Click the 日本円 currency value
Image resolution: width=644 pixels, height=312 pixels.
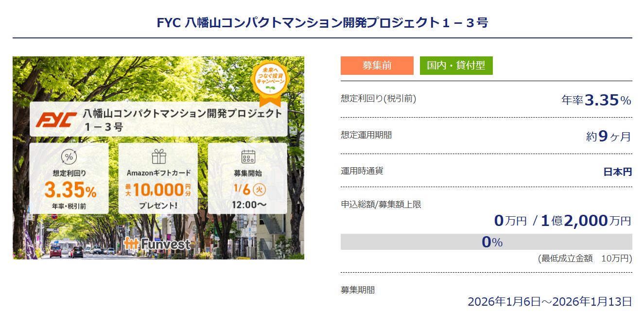coord(617,172)
